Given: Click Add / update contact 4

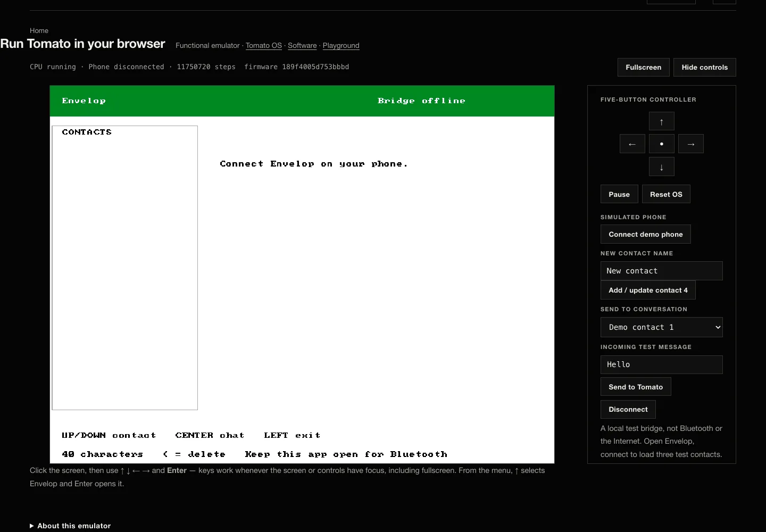Looking at the screenshot, I should click(x=648, y=290).
